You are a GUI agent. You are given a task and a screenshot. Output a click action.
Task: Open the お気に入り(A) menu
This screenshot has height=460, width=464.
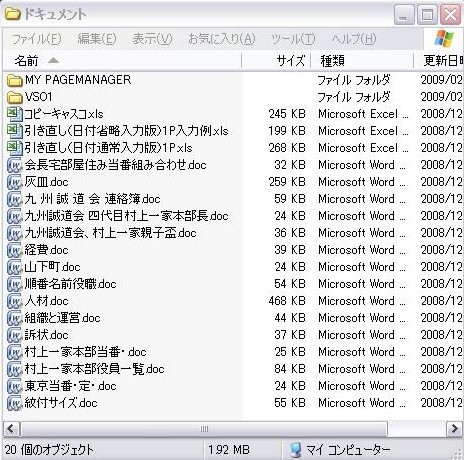(222, 39)
